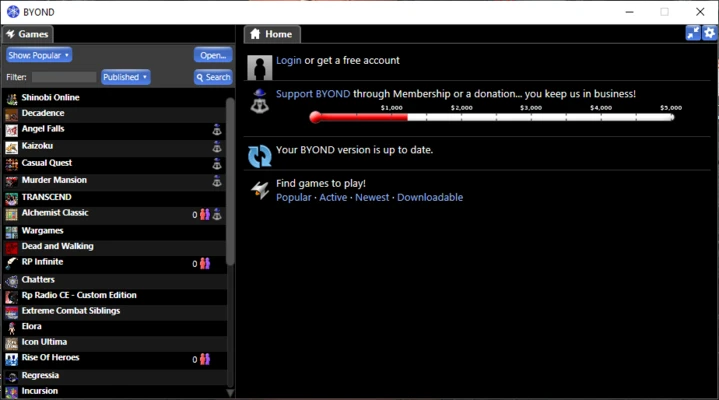
Task: Click the expand window arrows icon
Action: pos(693,33)
